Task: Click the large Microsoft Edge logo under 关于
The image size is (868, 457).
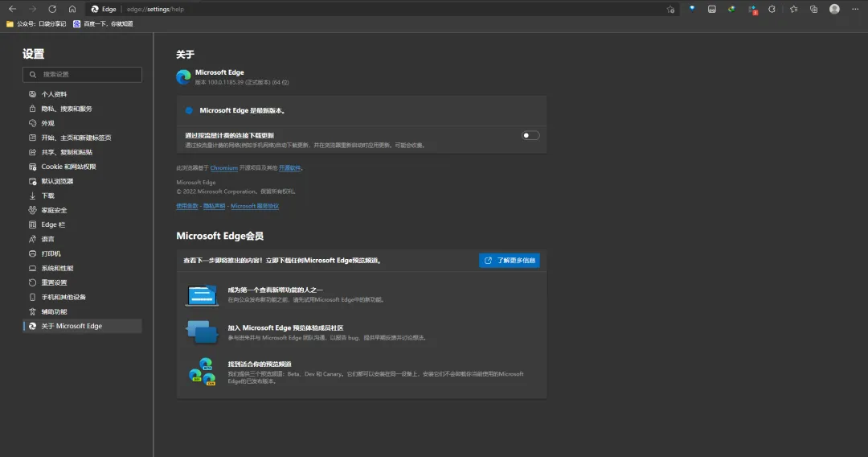Action: [x=183, y=77]
